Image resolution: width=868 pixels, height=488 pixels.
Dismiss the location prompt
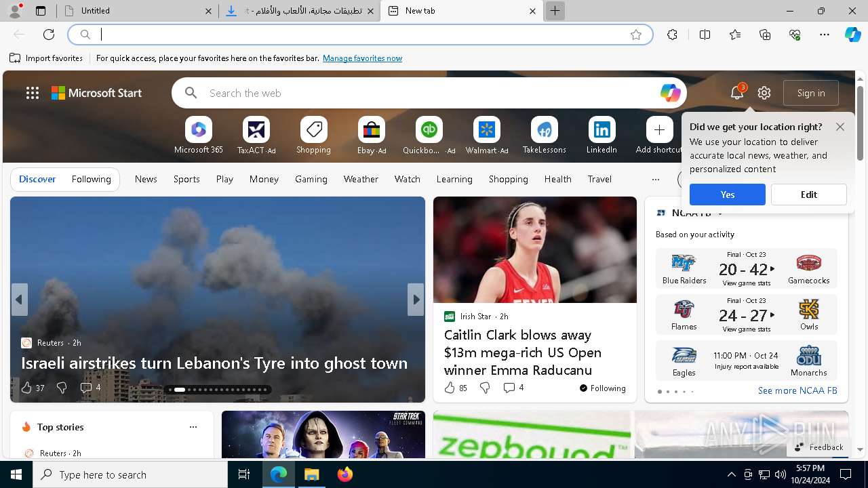[840, 127]
